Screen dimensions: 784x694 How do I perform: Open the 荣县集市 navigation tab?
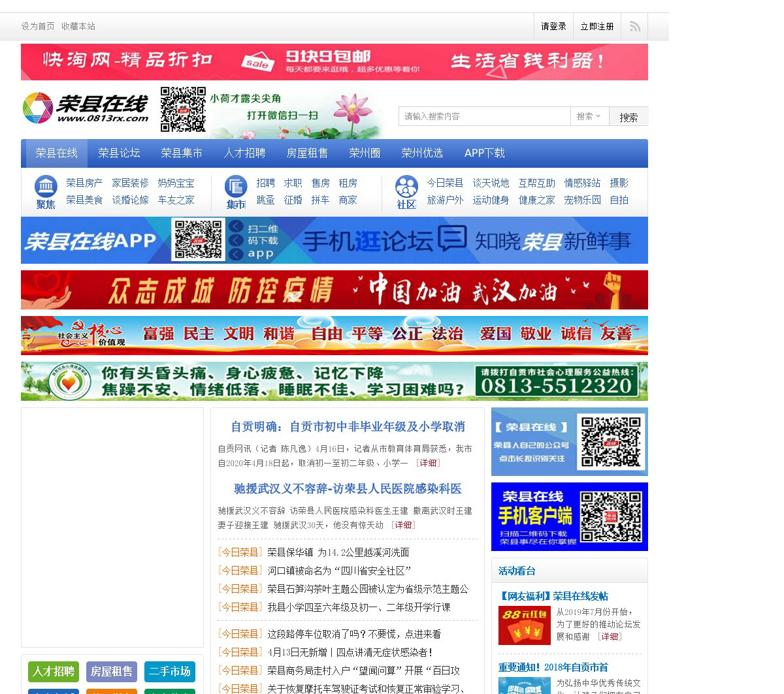tap(182, 153)
